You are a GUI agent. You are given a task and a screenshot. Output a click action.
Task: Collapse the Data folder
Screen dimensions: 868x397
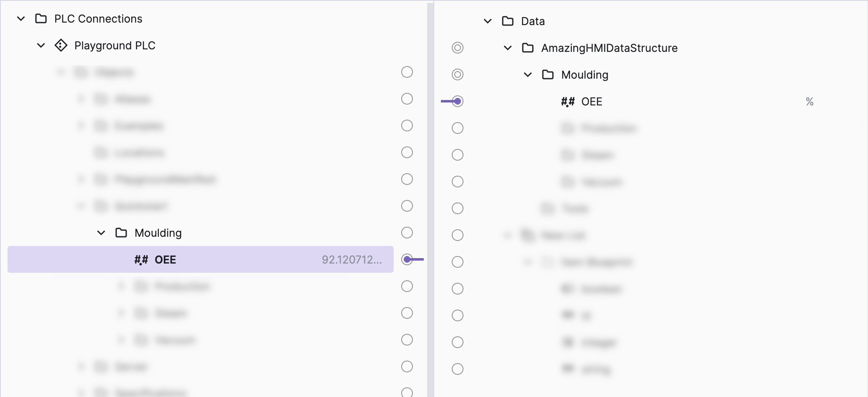tap(488, 21)
